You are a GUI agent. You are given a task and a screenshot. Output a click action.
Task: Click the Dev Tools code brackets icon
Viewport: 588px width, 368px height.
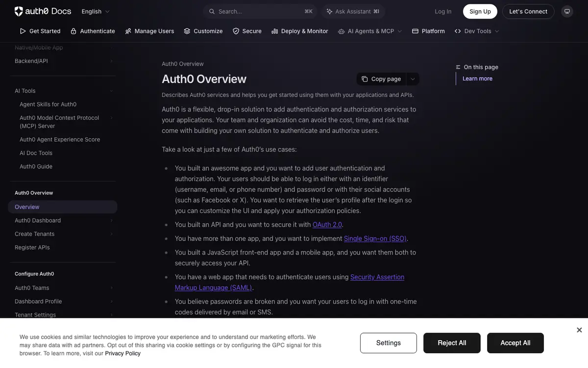(x=458, y=31)
